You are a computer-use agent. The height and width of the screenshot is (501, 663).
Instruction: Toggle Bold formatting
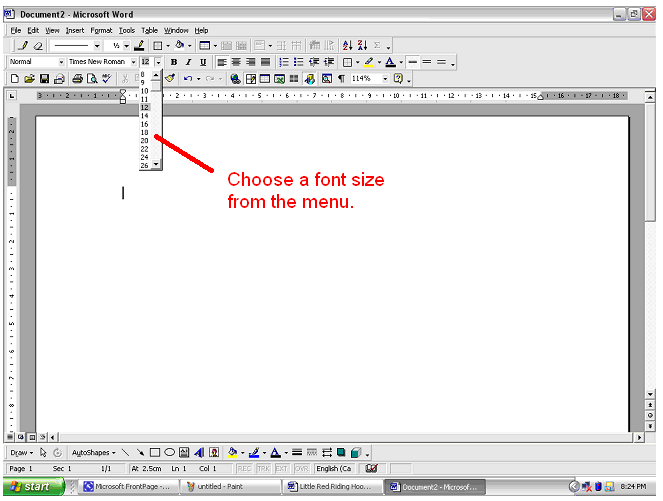click(x=173, y=62)
